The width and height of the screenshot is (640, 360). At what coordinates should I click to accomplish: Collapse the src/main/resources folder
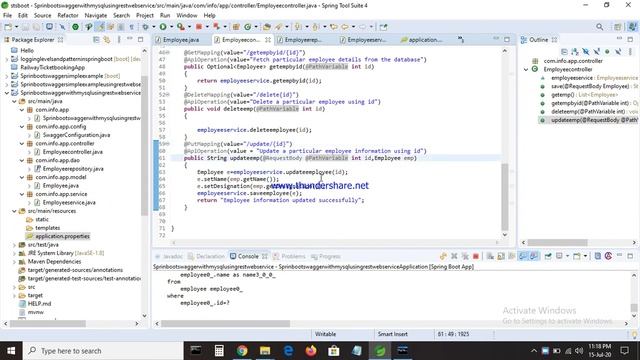point(14,211)
